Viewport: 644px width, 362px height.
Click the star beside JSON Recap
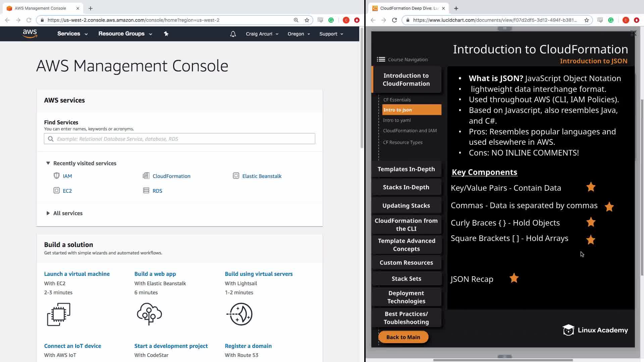(x=514, y=278)
